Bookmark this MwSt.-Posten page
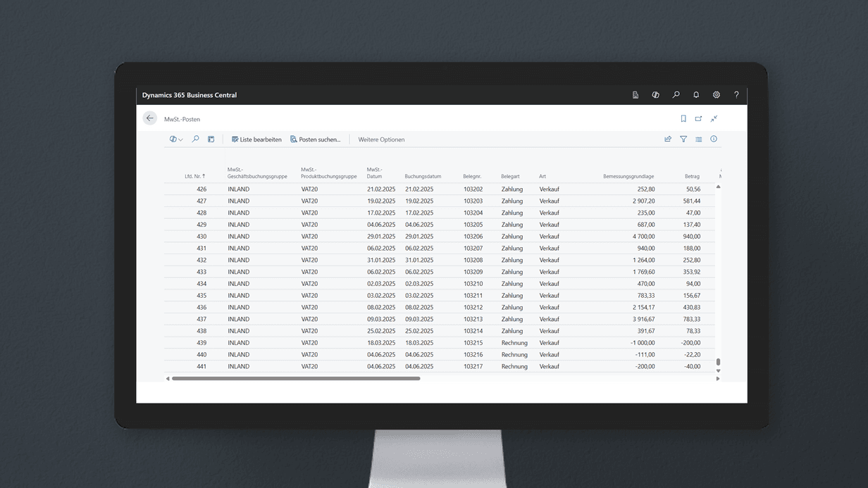Viewport: 868px width, 488px height. (x=683, y=119)
